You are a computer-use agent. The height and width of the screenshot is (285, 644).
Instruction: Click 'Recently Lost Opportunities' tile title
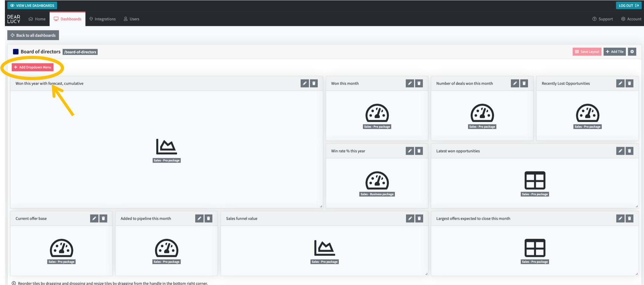[566, 83]
